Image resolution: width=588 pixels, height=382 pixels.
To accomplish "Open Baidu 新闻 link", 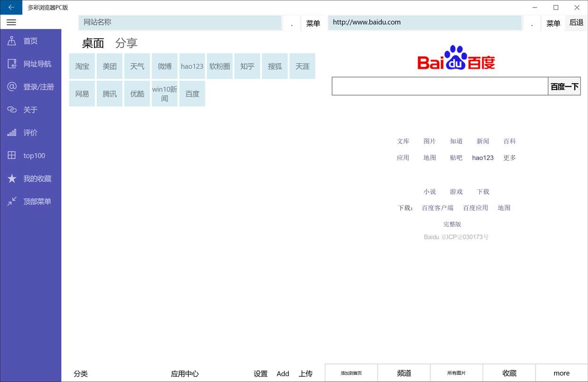I will point(483,141).
